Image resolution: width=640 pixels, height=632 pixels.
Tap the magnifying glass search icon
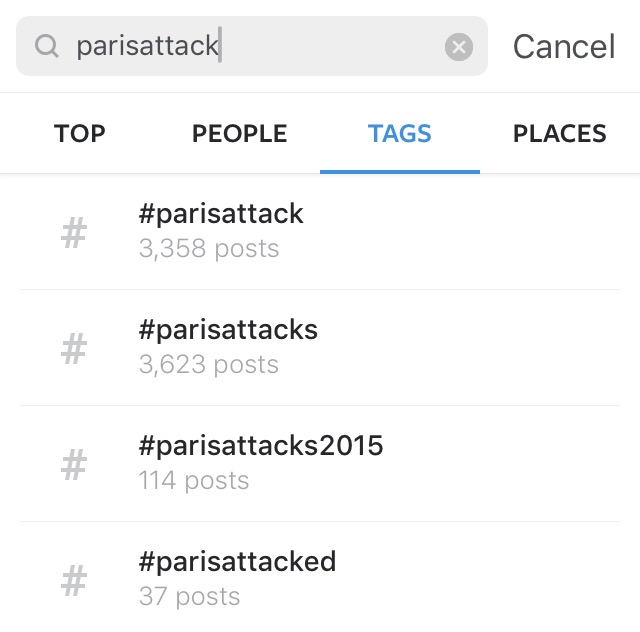point(47,46)
